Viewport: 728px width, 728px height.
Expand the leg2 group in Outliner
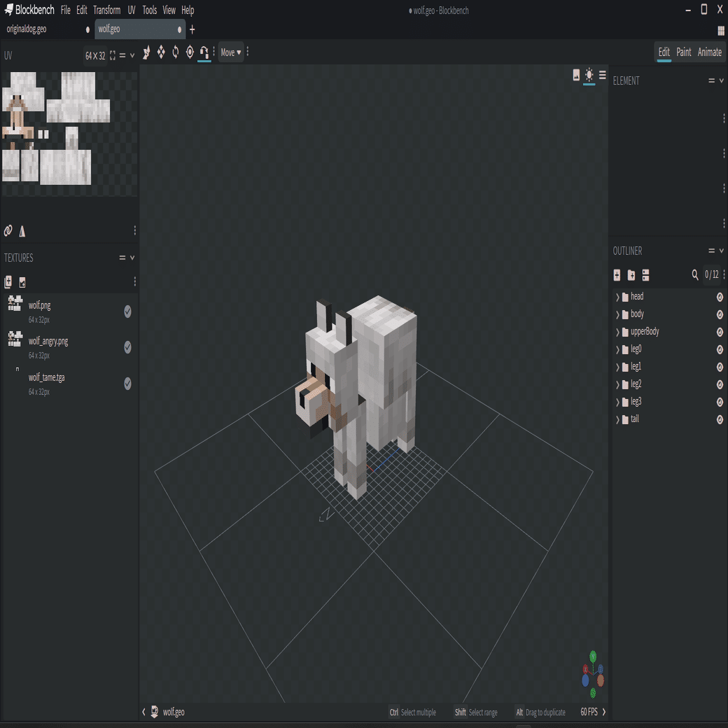pyautogui.click(x=617, y=385)
